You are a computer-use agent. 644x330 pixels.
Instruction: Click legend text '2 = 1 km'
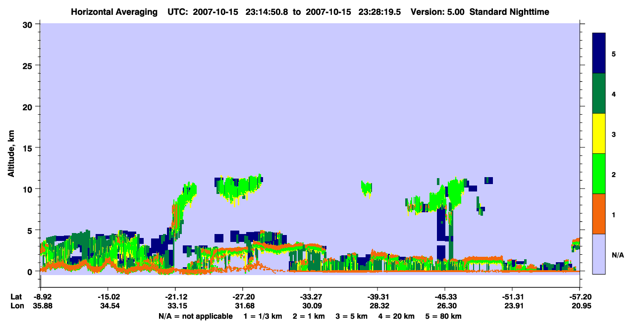pyautogui.click(x=309, y=316)
